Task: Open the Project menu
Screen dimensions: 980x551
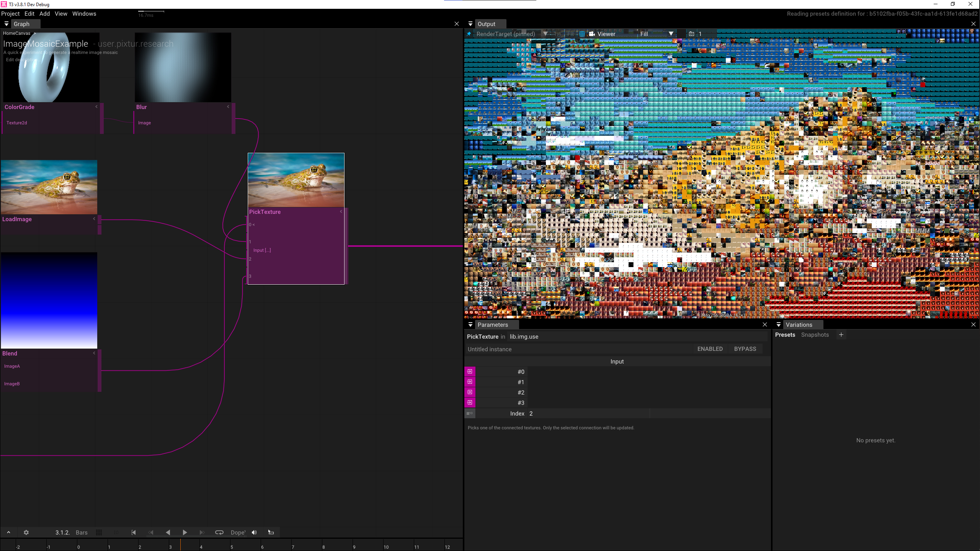Action: click(x=10, y=13)
